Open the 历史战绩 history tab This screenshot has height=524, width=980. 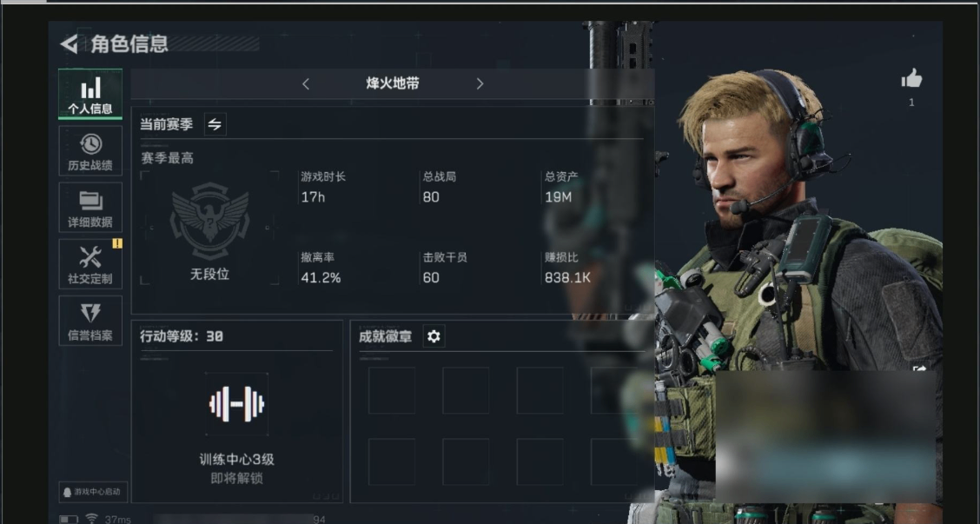click(x=90, y=150)
